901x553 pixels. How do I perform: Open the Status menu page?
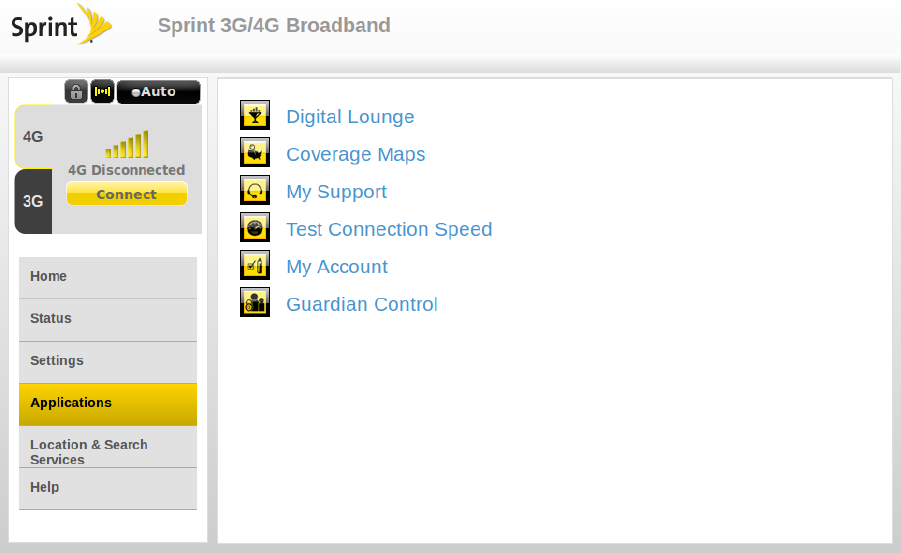coord(108,319)
